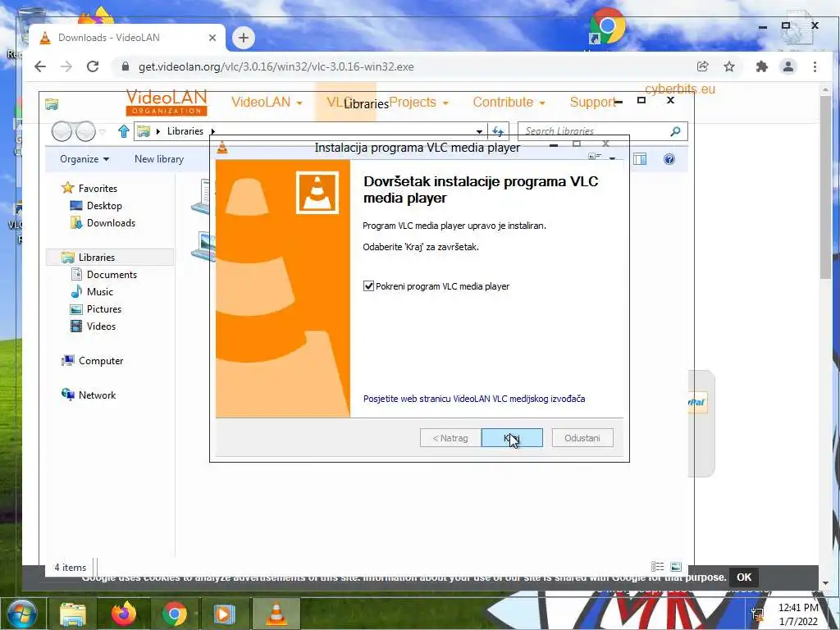Open Chrome three-dot menu
840x630 pixels.
tap(815, 66)
